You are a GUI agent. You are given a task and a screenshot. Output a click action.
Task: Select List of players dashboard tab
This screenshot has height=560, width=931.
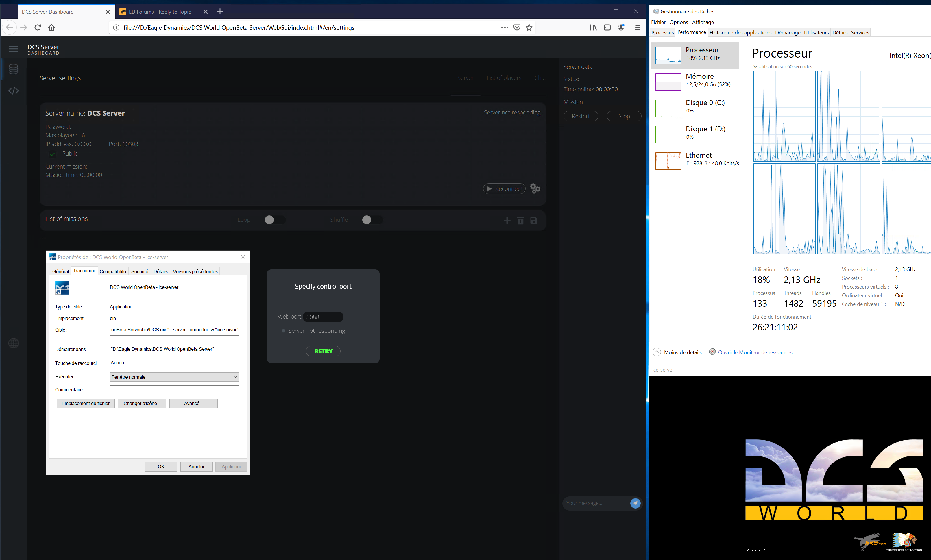pyautogui.click(x=504, y=78)
